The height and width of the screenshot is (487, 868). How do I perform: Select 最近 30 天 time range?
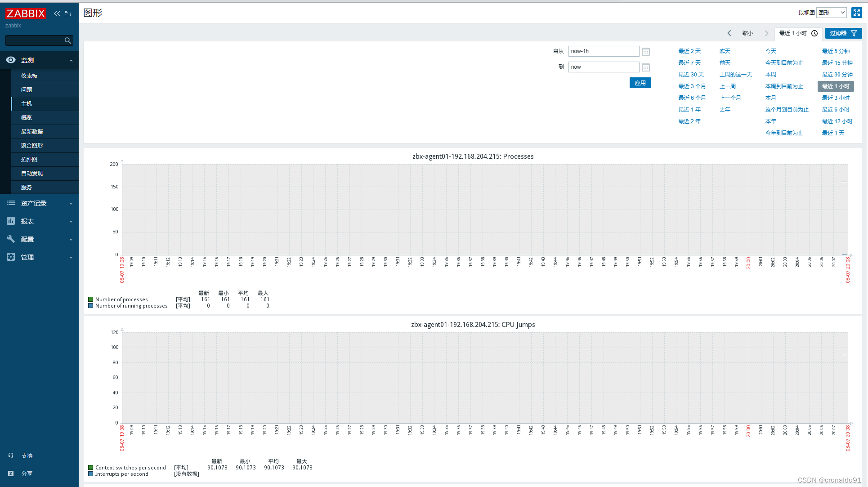click(x=691, y=75)
